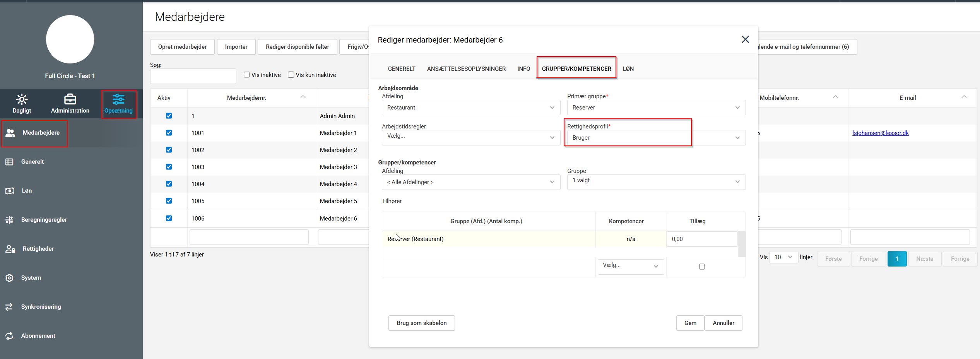Enable the Vis inaktive checkbox
980x359 pixels.
click(246, 75)
